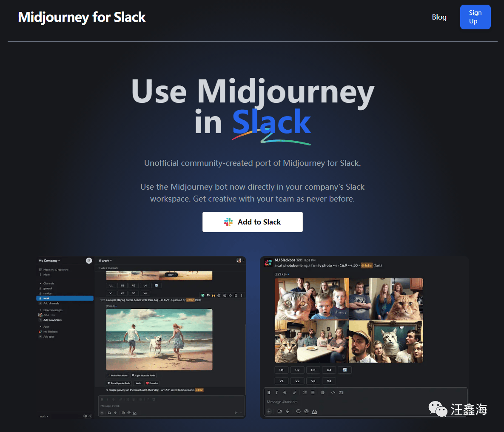This screenshot has width=504, height=432.
Task: Toggle the huddle switch at the bottom of the sidebar
Action: pyautogui.click(x=88, y=416)
